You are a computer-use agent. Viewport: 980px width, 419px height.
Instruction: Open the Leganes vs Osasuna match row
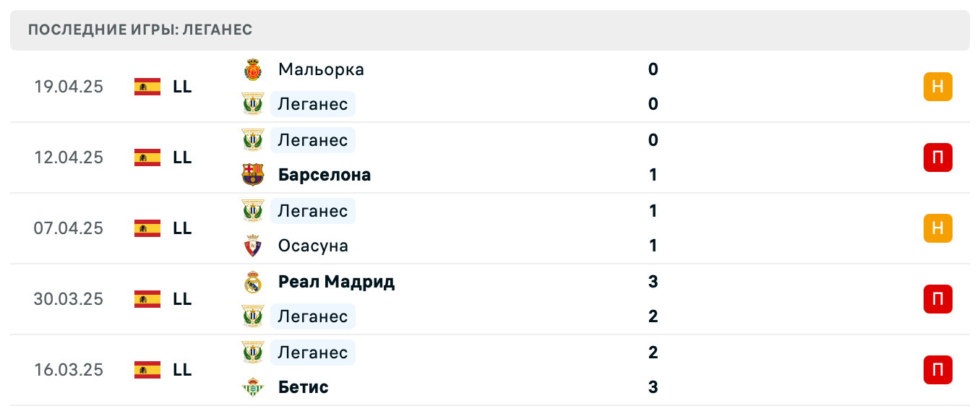[506, 228]
